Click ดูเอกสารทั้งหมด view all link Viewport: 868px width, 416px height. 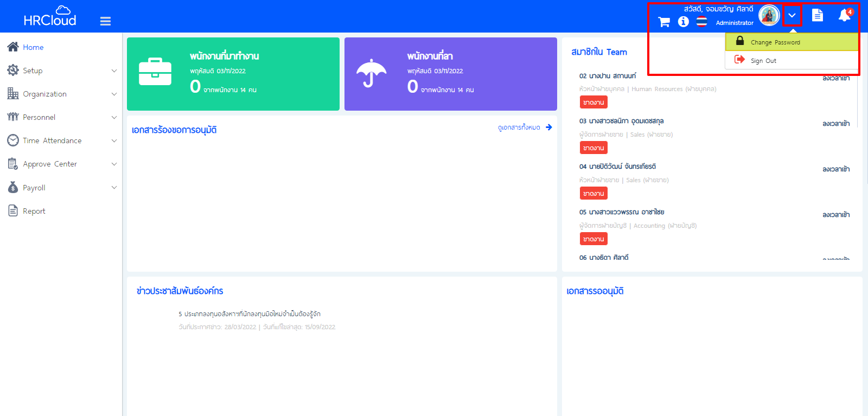tap(519, 127)
